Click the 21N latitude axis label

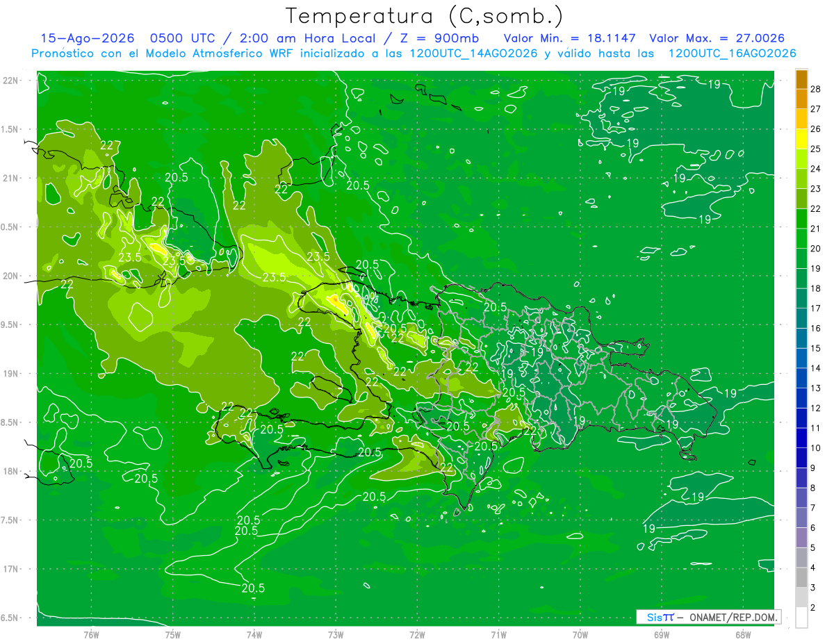[10, 178]
